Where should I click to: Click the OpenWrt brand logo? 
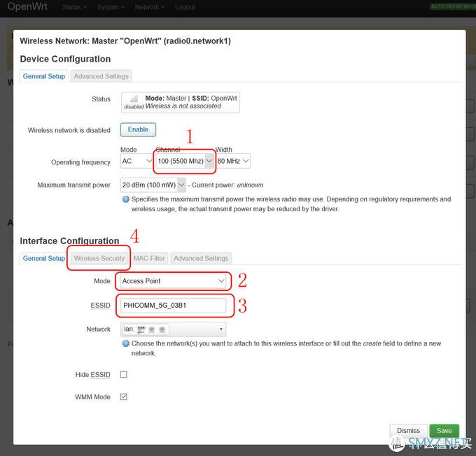[x=27, y=6]
